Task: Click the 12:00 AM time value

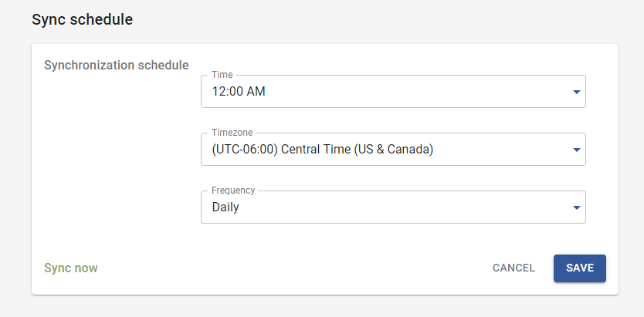Action: click(239, 93)
